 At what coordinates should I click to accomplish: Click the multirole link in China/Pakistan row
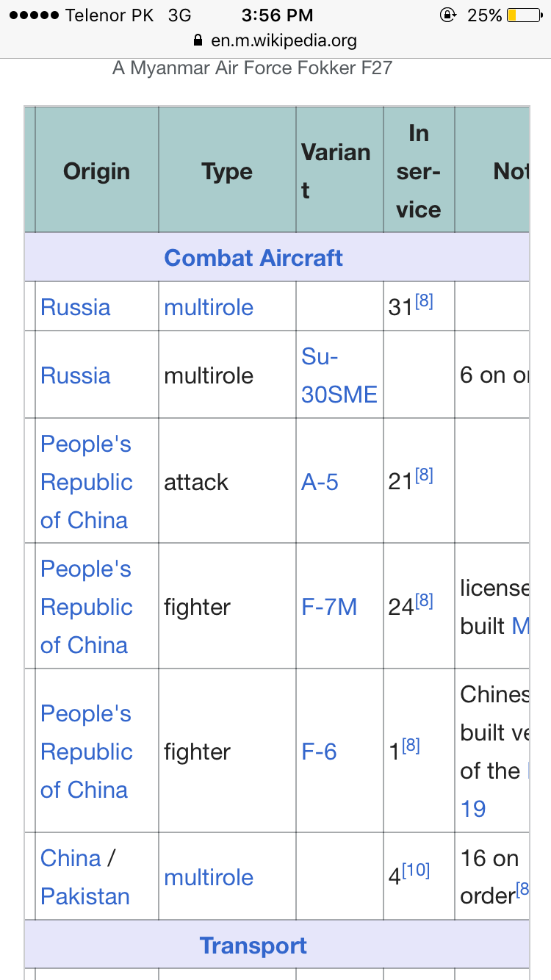(x=209, y=876)
